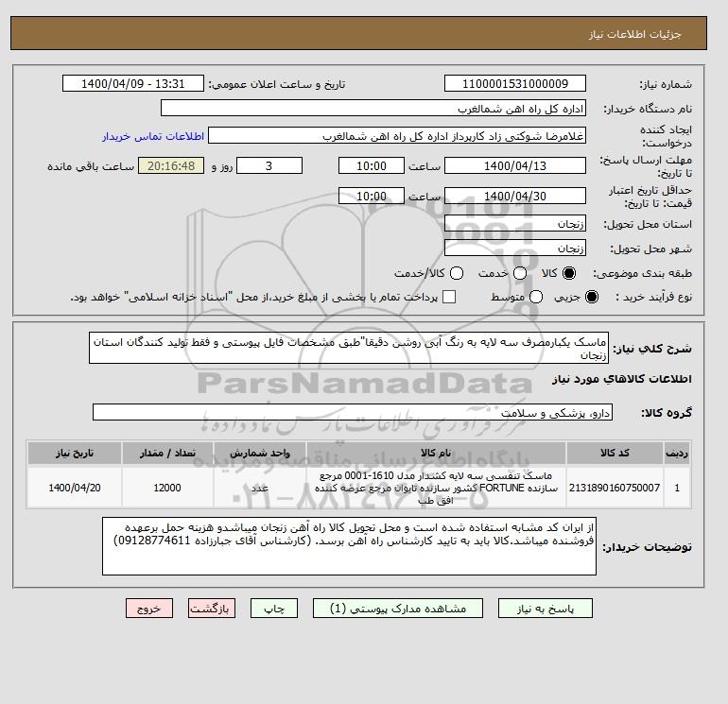This screenshot has height=704, width=728.
Task: Open the اطلاعات تماس خریدار link
Action: (x=153, y=136)
